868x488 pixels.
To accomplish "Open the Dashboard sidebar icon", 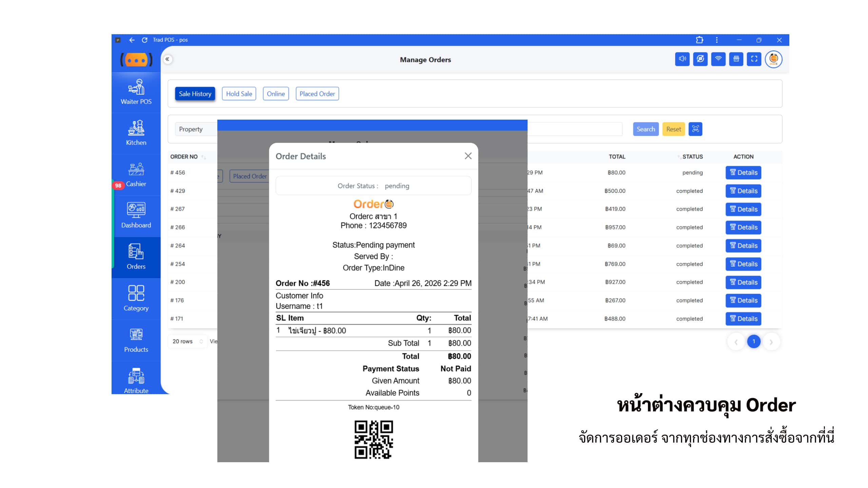I will [136, 216].
